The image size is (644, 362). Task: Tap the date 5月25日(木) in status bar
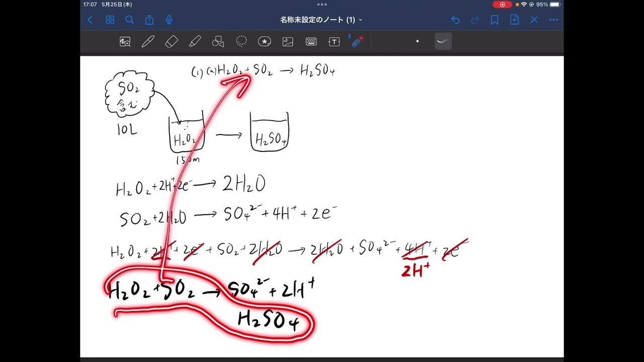pyautogui.click(x=117, y=5)
